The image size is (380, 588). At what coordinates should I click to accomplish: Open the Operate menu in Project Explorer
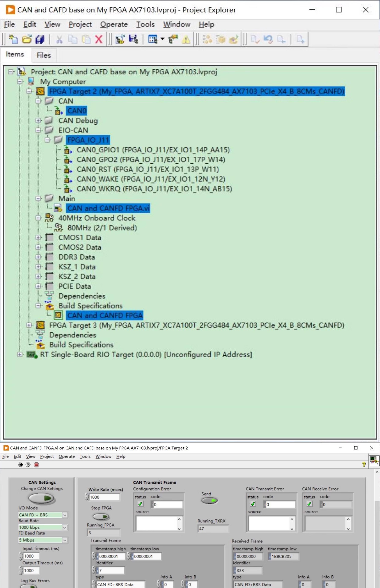tap(114, 24)
